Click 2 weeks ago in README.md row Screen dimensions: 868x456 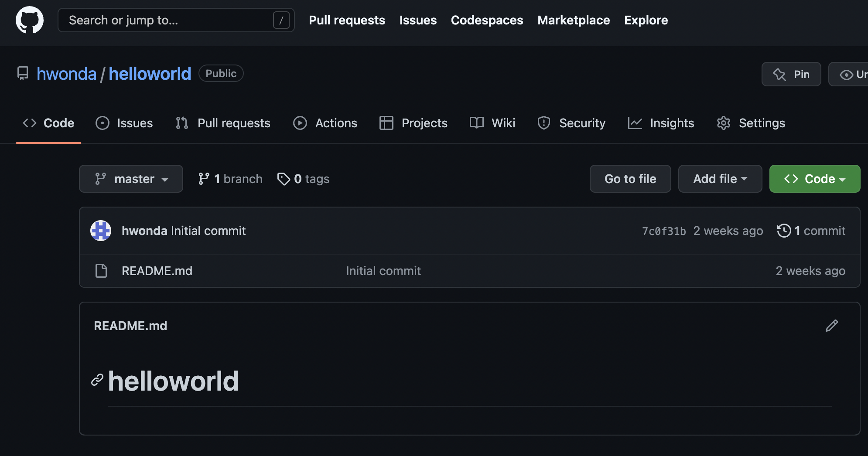coord(810,271)
